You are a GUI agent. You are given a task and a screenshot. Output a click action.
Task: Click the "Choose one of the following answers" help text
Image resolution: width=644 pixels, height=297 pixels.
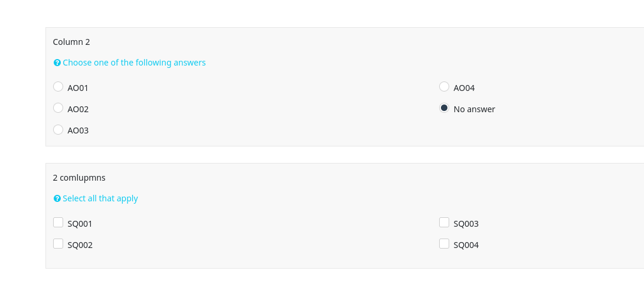[134, 63]
